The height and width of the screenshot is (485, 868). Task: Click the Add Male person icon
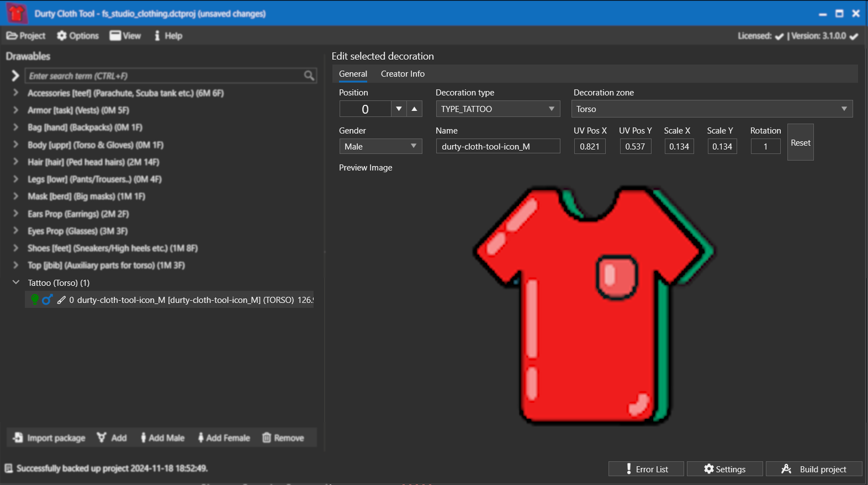pyautogui.click(x=144, y=438)
